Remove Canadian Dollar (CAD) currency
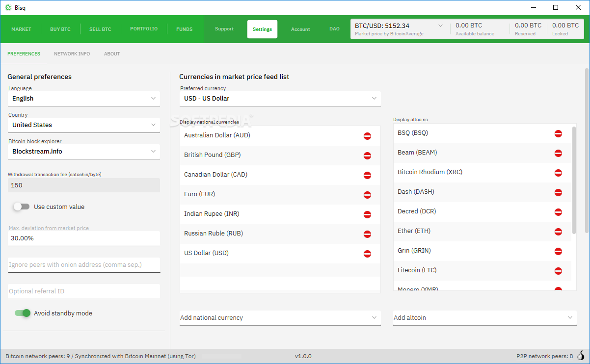This screenshot has height=364, width=590. pos(367,175)
